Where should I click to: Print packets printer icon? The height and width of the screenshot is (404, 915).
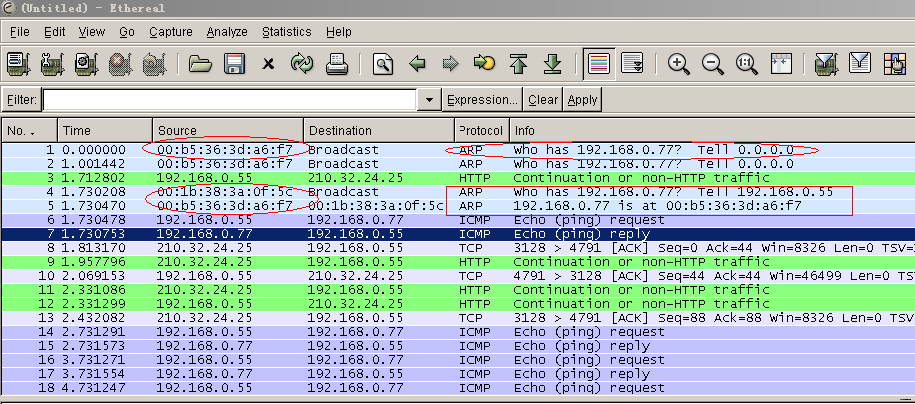click(x=337, y=64)
